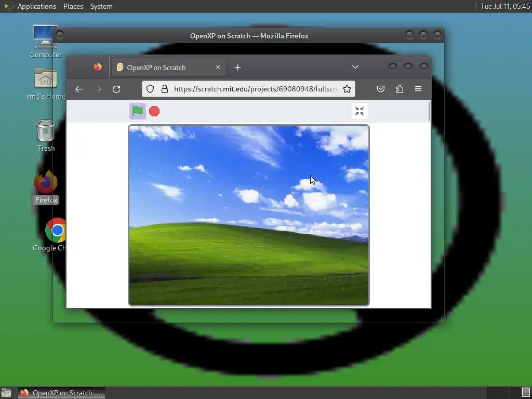
Task: Bookmark this page with star
Action: point(347,89)
